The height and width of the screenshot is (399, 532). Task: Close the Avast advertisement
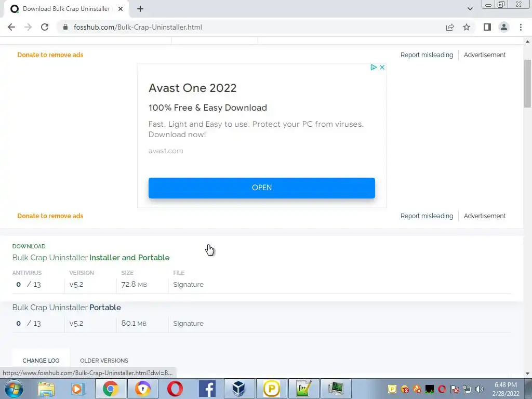382,67
